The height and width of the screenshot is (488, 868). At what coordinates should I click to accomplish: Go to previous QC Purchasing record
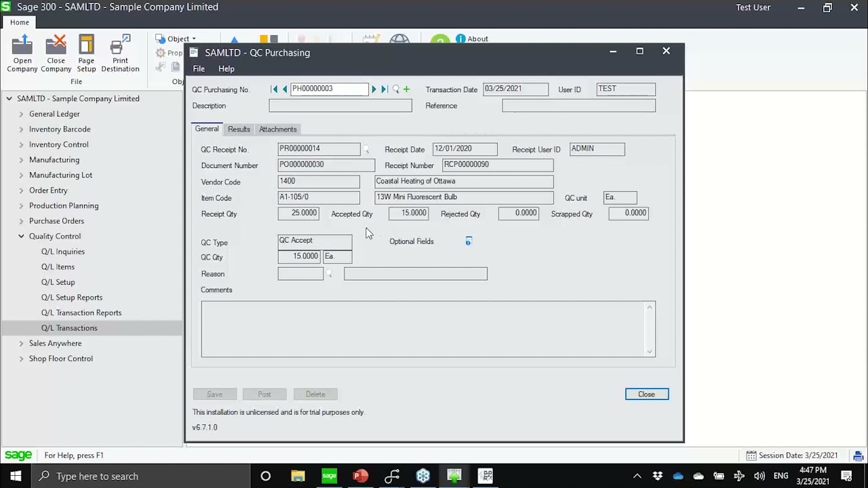coord(285,89)
